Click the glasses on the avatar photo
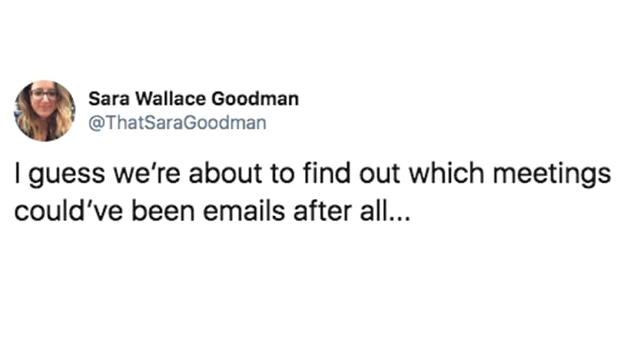 point(44,94)
